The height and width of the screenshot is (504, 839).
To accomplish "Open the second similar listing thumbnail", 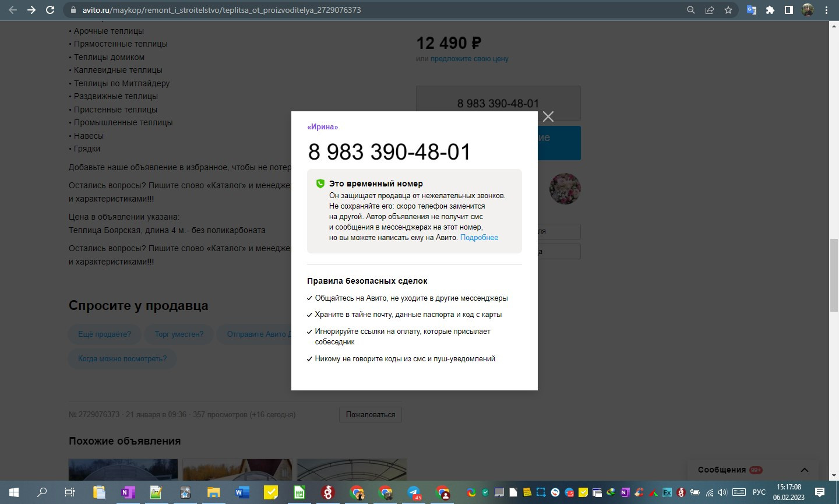I will pos(237,470).
